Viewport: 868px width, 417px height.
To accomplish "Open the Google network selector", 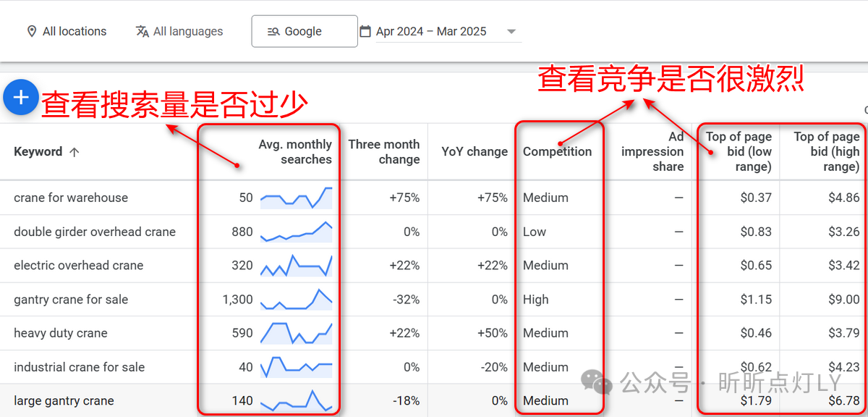I will pos(304,31).
